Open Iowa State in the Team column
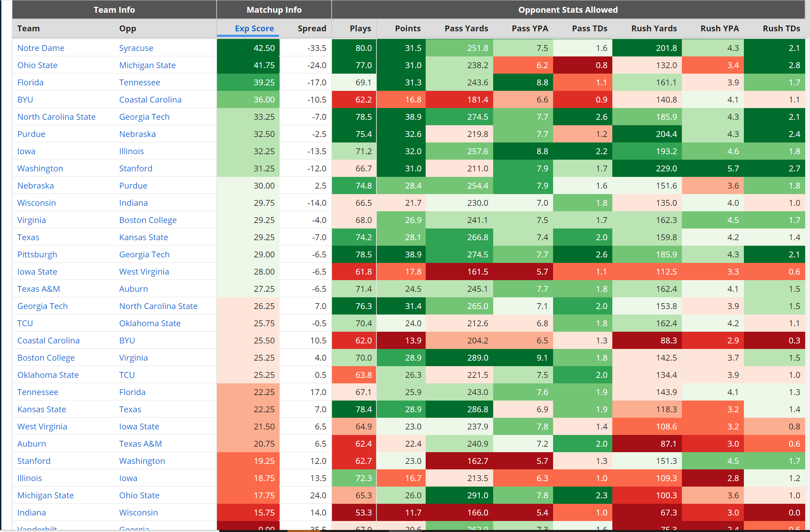Viewport: 810px width, 532px height. coord(37,272)
